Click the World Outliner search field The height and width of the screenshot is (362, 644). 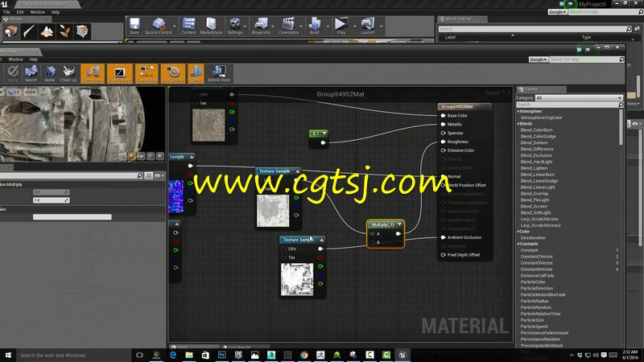(535, 29)
